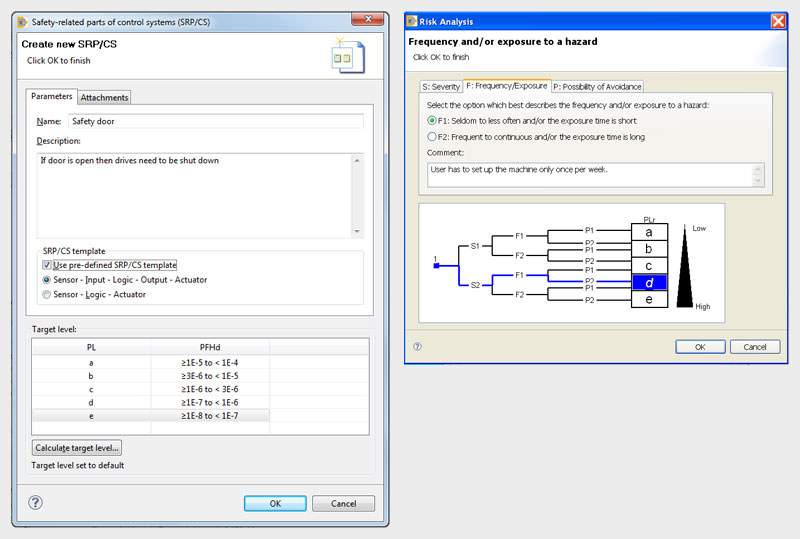Click the new SRP/CS document icon
Screen dimensions: 800x539
point(348,56)
